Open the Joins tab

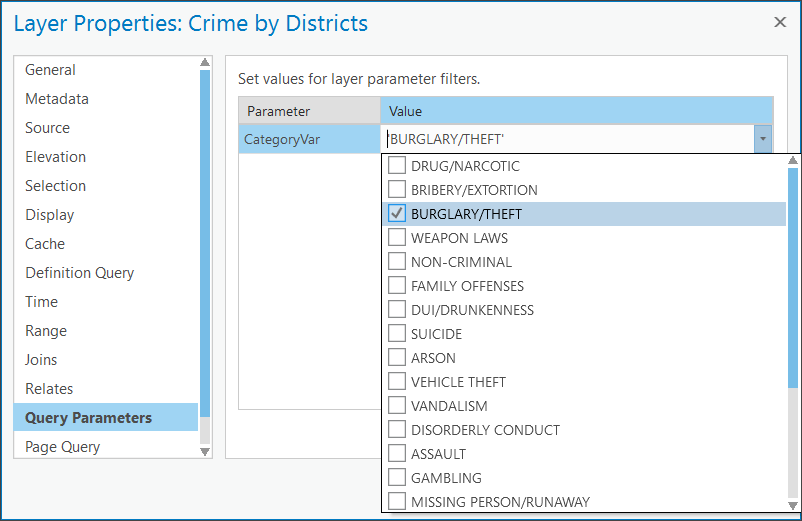106,360
